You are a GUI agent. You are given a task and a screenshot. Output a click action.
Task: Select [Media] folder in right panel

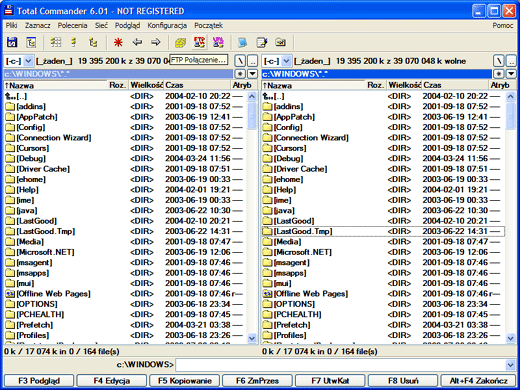tap(383, 242)
